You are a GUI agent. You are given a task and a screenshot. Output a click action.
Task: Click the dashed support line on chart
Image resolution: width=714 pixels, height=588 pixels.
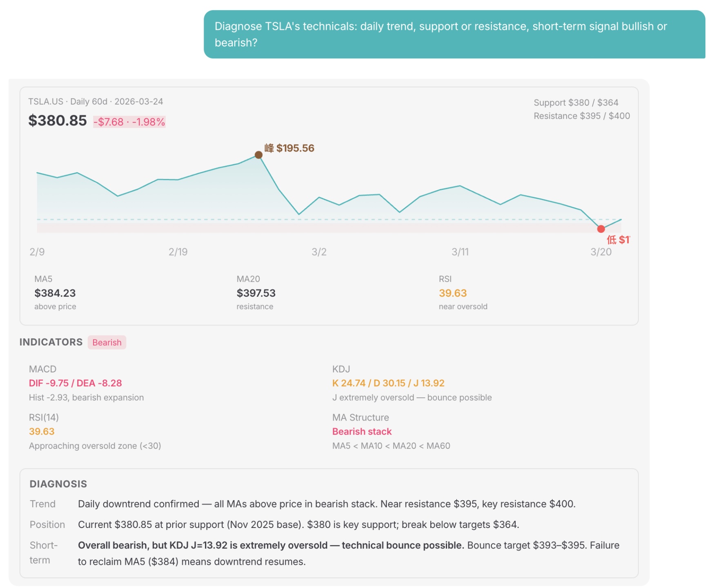coord(329,220)
